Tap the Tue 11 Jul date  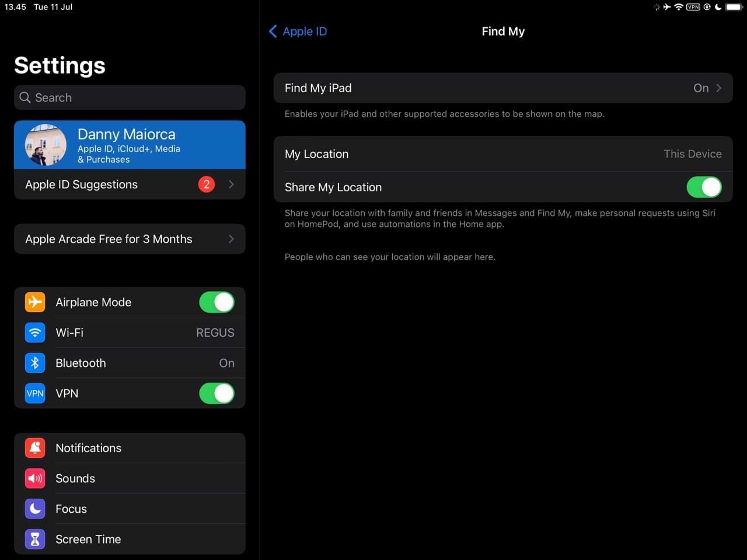click(x=53, y=7)
